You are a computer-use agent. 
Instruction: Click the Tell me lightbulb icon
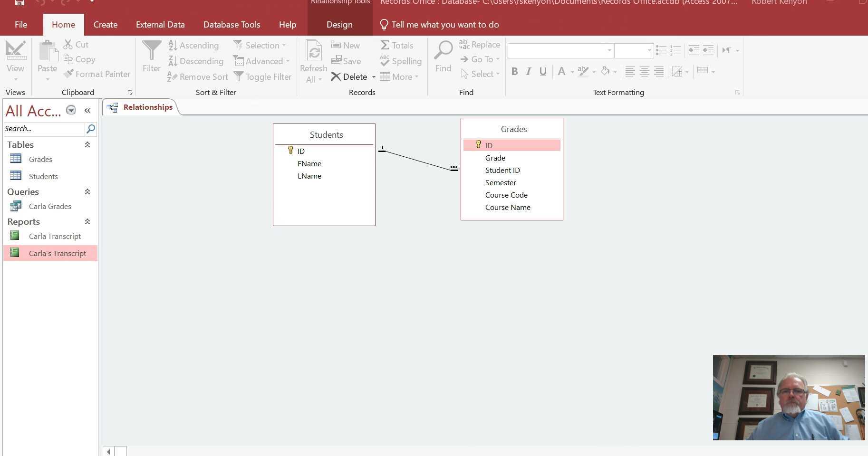[x=384, y=25]
